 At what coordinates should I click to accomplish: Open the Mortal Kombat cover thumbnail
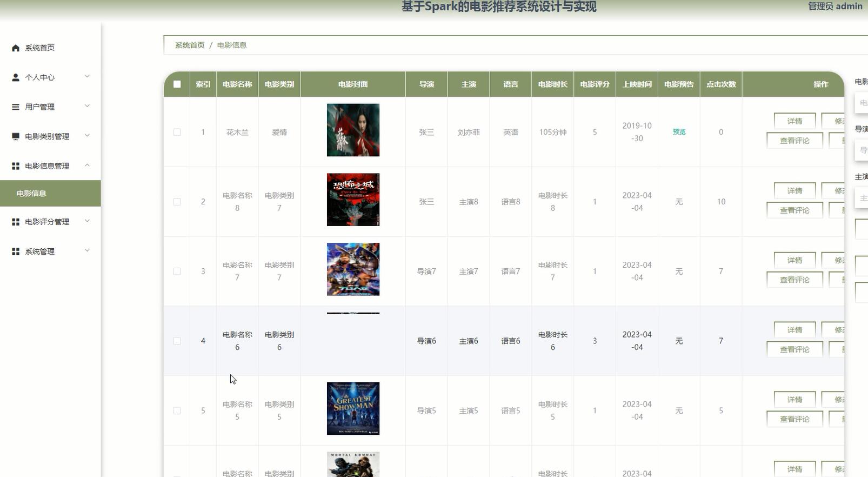coord(353,465)
